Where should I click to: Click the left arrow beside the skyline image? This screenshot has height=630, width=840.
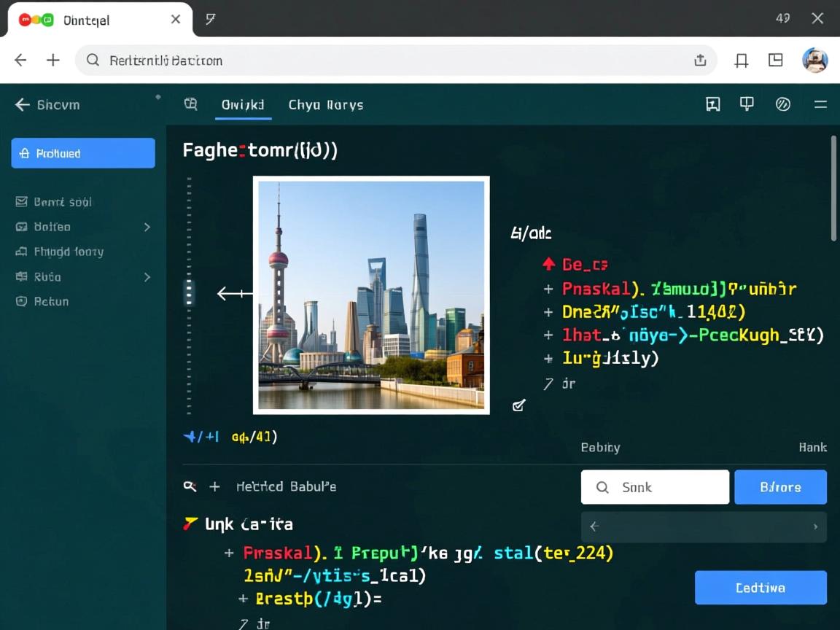coord(233,294)
